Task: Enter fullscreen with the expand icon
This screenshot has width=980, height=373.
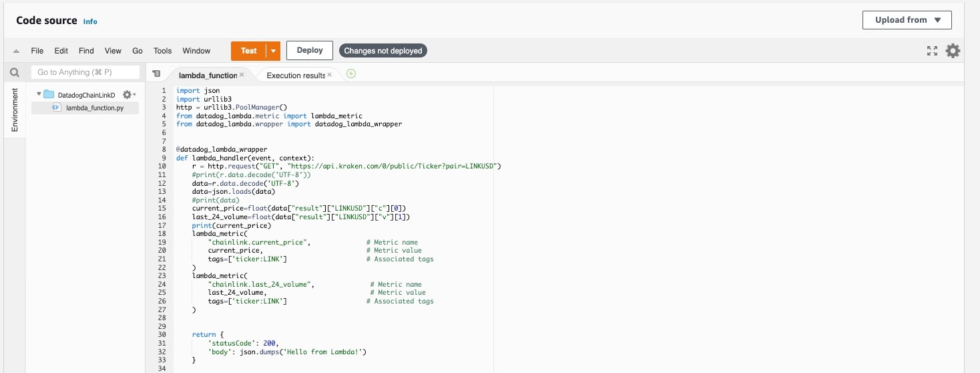Action: (x=933, y=51)
